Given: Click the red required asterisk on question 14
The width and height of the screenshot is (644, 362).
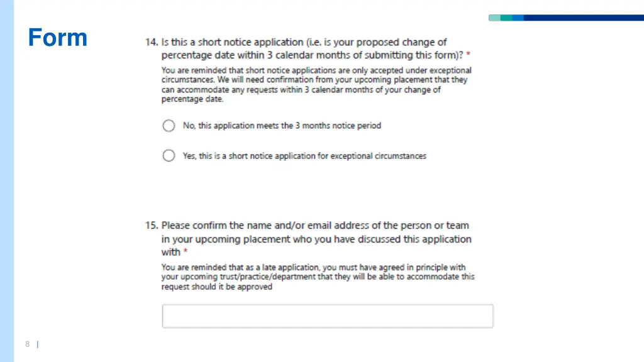Looking at the screenshot, I should coord(468,55).
